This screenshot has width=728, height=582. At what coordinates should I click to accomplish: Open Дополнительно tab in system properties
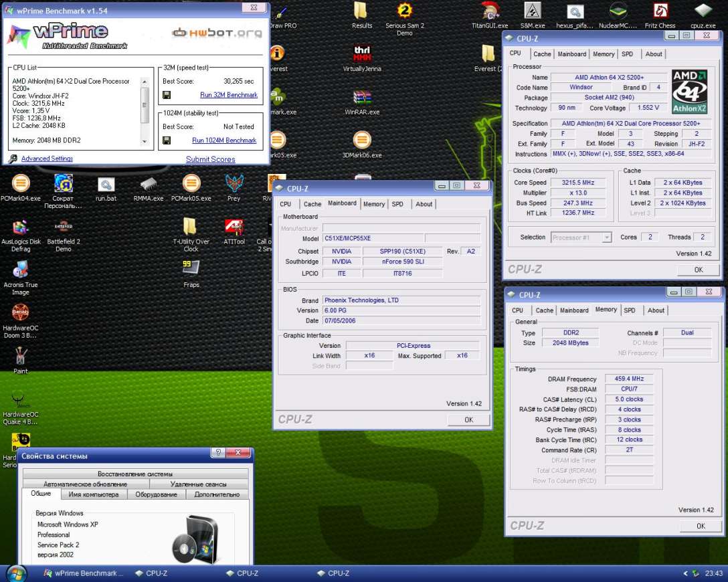coord(217,494)
